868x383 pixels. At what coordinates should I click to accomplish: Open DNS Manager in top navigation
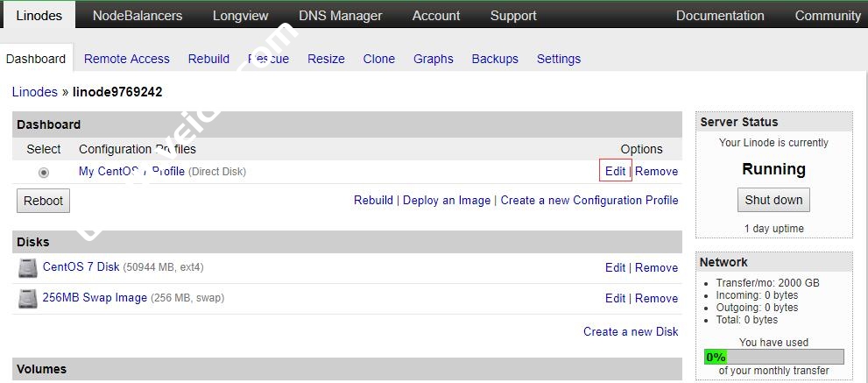[x=340, y=16]
